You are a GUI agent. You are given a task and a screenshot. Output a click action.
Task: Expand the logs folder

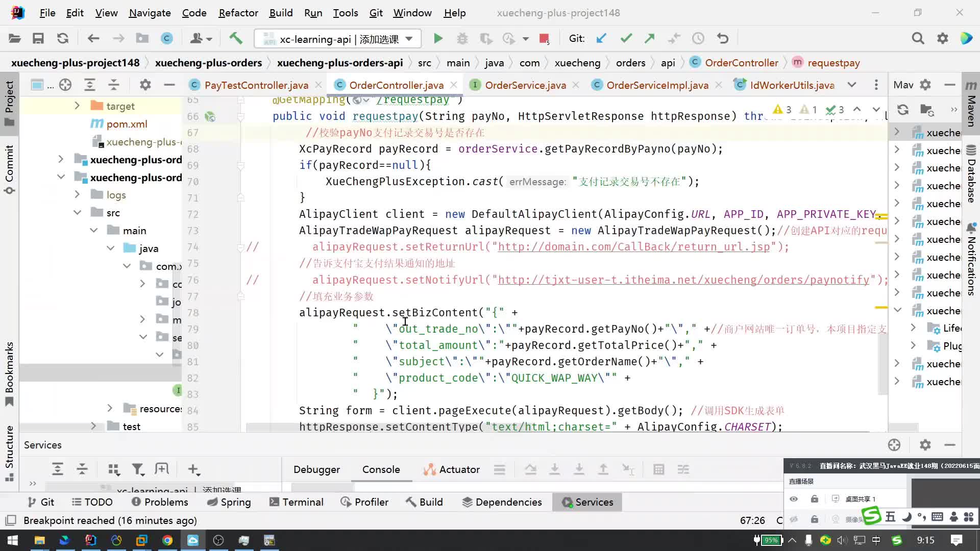click(x=77, y=194)
